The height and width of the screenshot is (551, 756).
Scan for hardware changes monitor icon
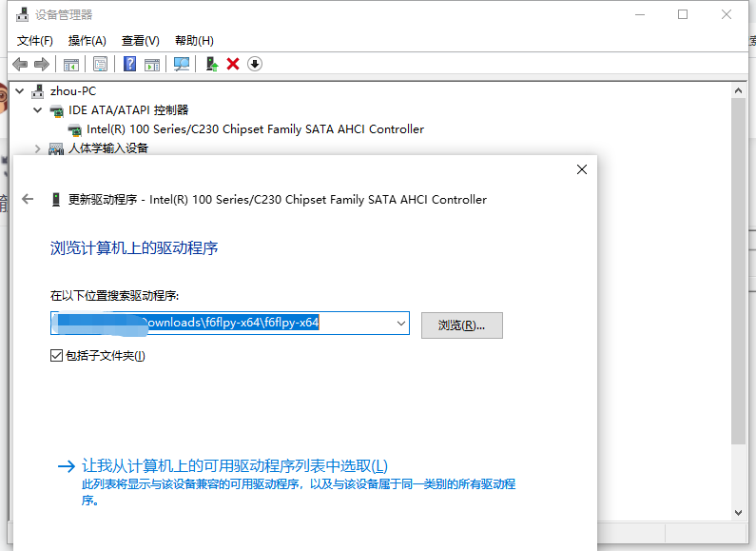pyautogui.click(x=182, y=64)
